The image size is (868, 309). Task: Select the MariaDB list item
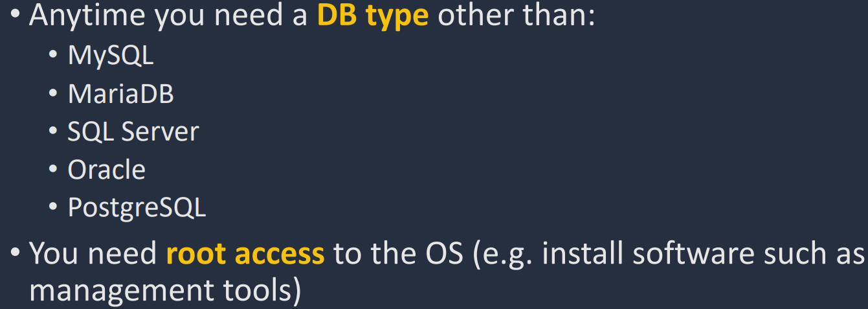tap(120, 94)
